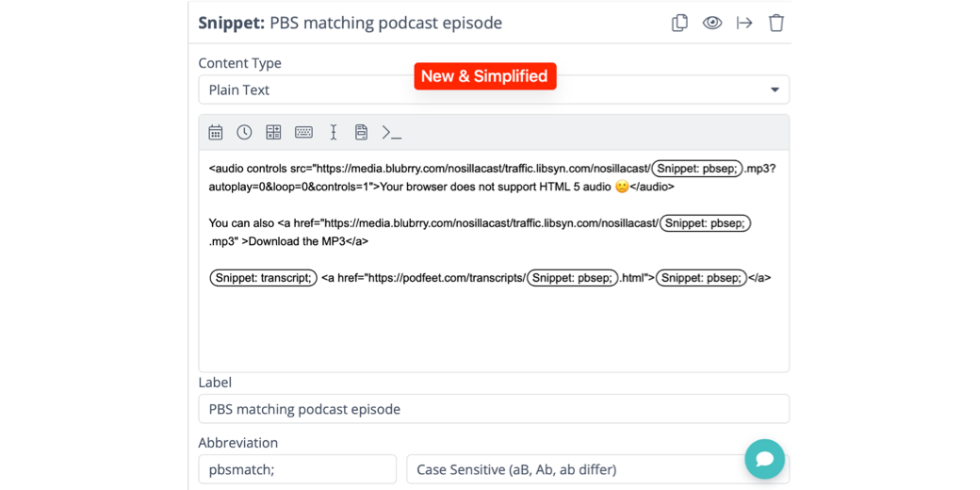Screen dimensions: 980x490
Task: Insert time using the clock icon
Action: click(244, 133)
